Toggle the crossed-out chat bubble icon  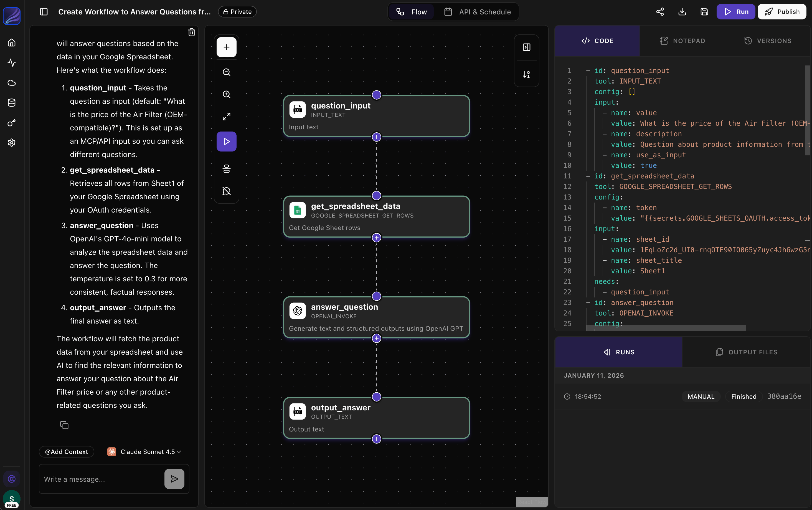[227, 191]
